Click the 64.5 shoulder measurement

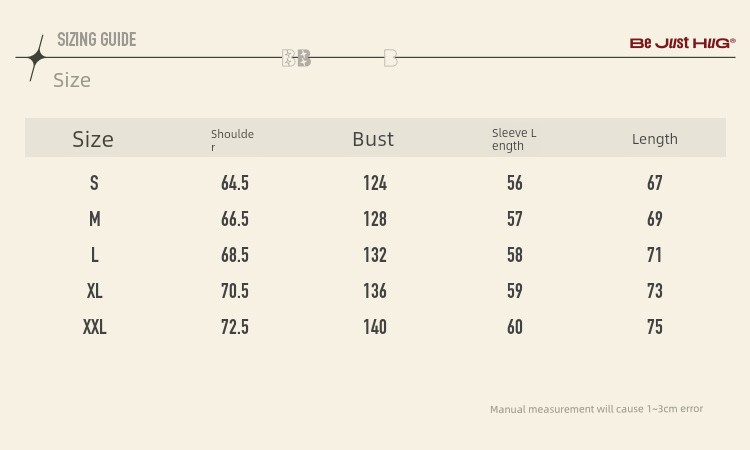coord(235,183)
